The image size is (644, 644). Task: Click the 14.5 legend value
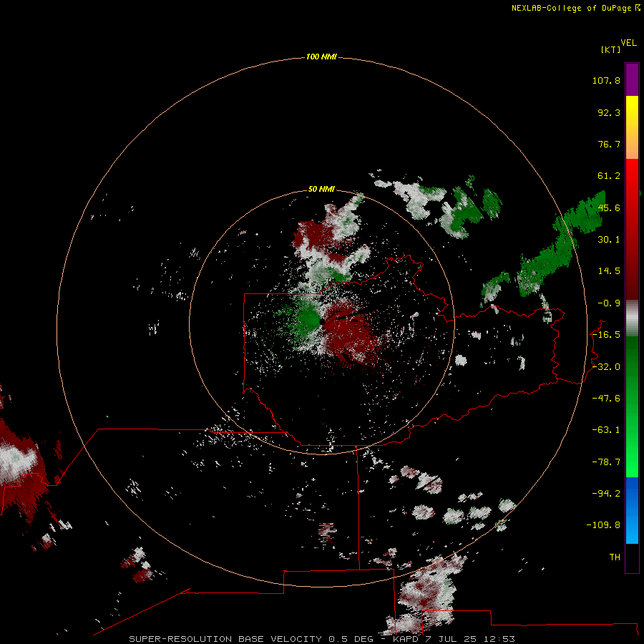(x=609, y=271)
